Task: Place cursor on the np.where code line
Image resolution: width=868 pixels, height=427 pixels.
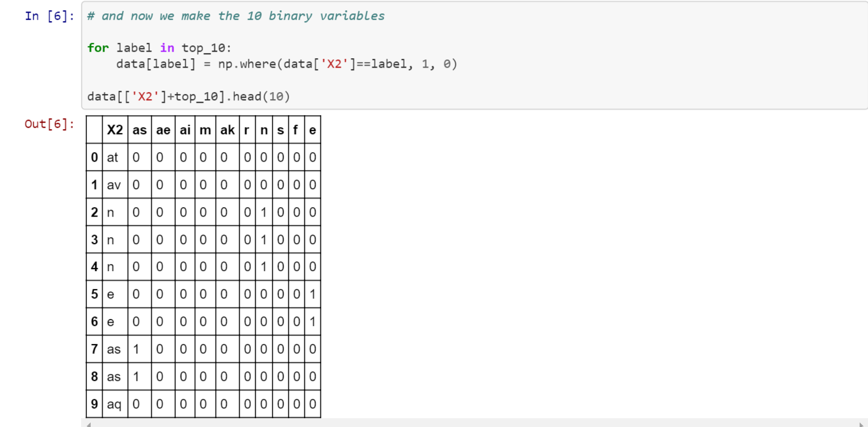Action: click(287, 64)
